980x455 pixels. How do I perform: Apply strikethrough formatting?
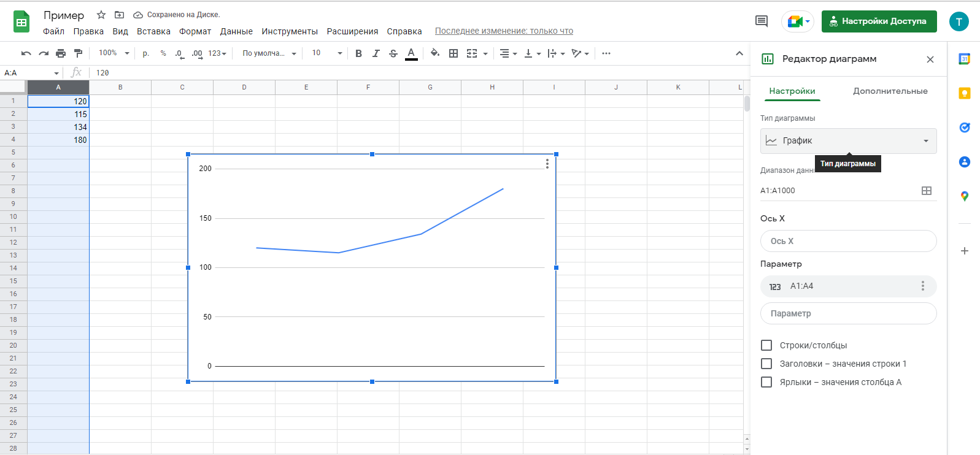[393, 53]
